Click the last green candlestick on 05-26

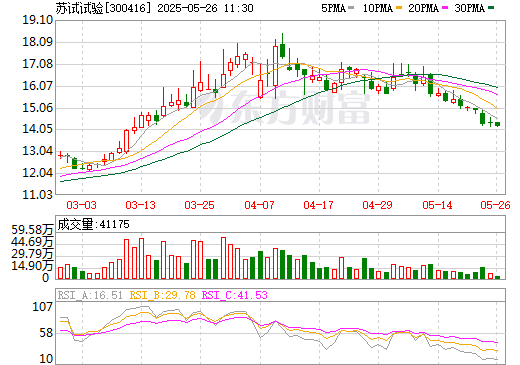[498, 124]
